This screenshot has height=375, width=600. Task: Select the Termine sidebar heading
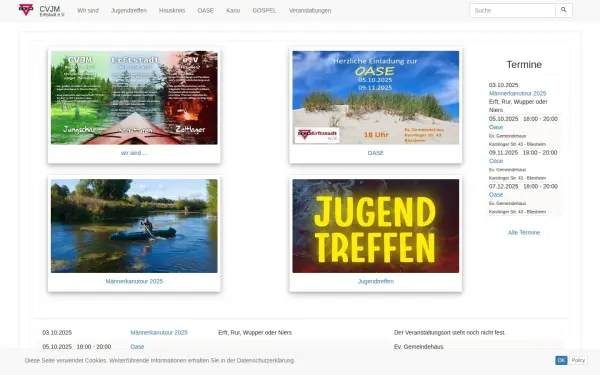click(524, 65)
